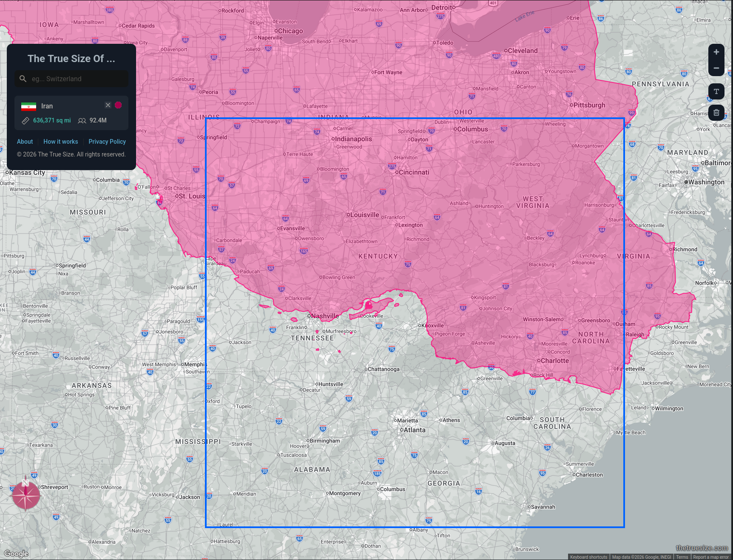The height and width of the screenshot is (560, 733).
Task: Click the 'The True Size Of ...' title
Action: pos(71,59)
